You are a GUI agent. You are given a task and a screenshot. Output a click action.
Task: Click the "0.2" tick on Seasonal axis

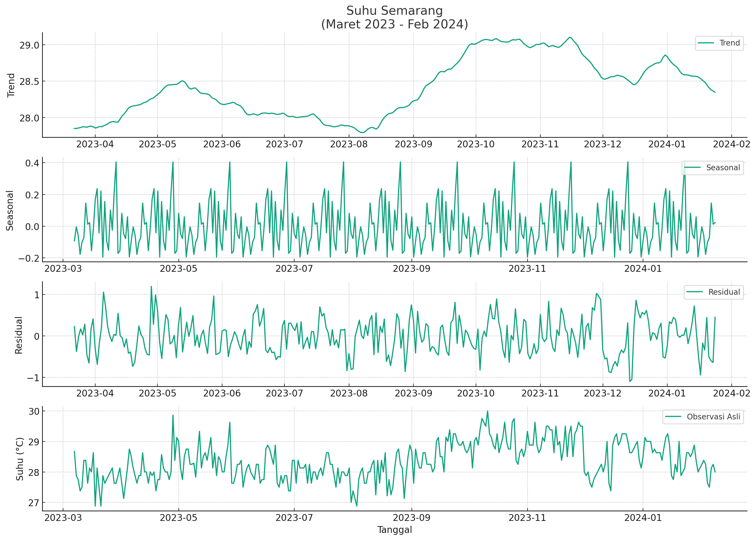point(32,195)
